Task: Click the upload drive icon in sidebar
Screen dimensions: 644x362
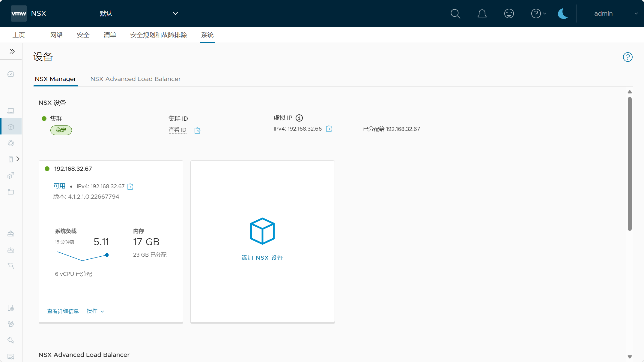Action: click(11, 234)
